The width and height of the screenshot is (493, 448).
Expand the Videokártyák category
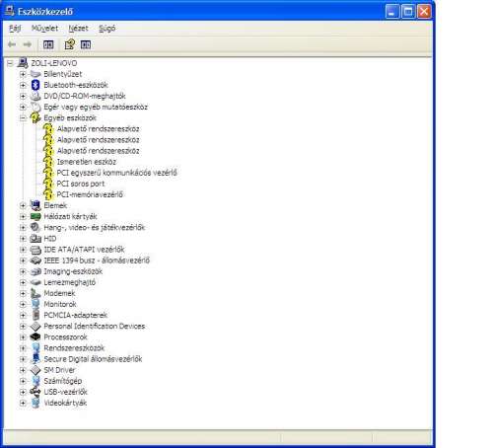(x=23, y=403)
